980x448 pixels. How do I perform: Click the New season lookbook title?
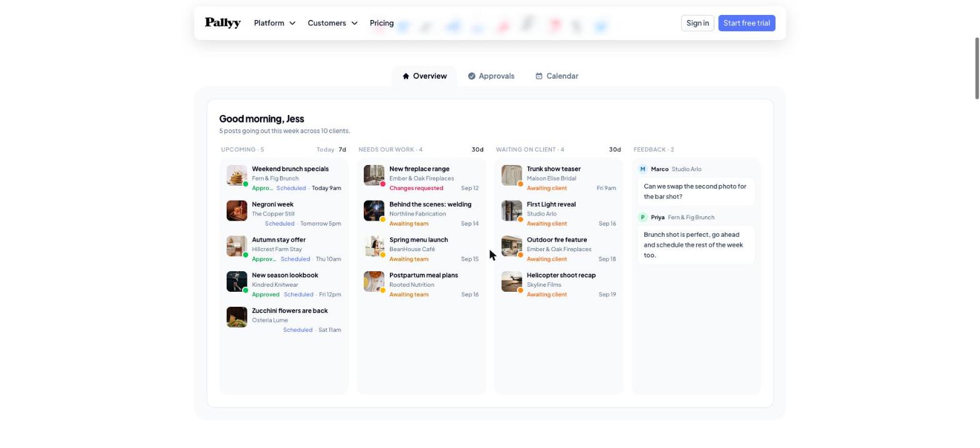point(285,276)
